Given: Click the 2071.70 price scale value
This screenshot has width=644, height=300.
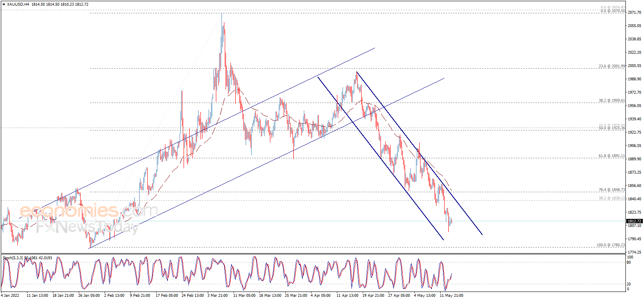Looking at the screenshot, I should (634, 13).
